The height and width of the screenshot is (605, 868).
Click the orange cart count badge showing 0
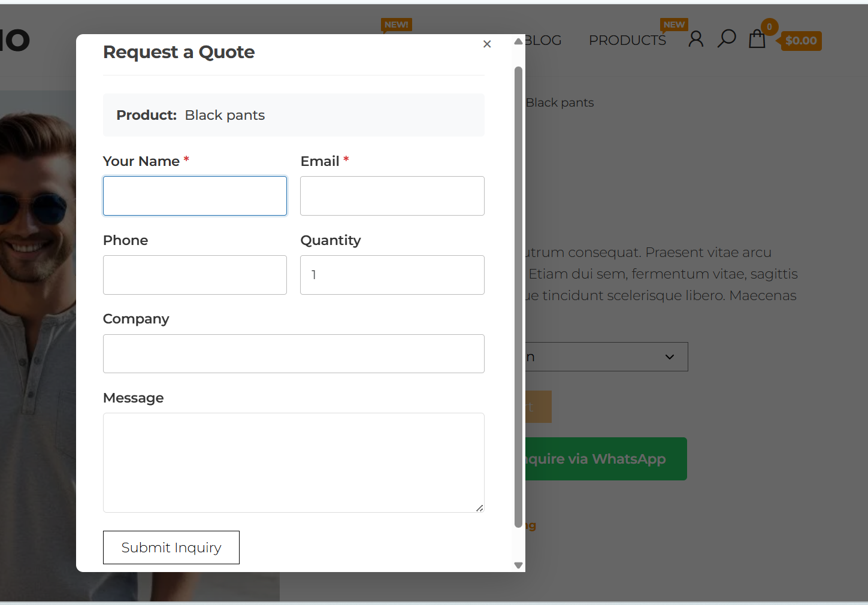[769, 26]
